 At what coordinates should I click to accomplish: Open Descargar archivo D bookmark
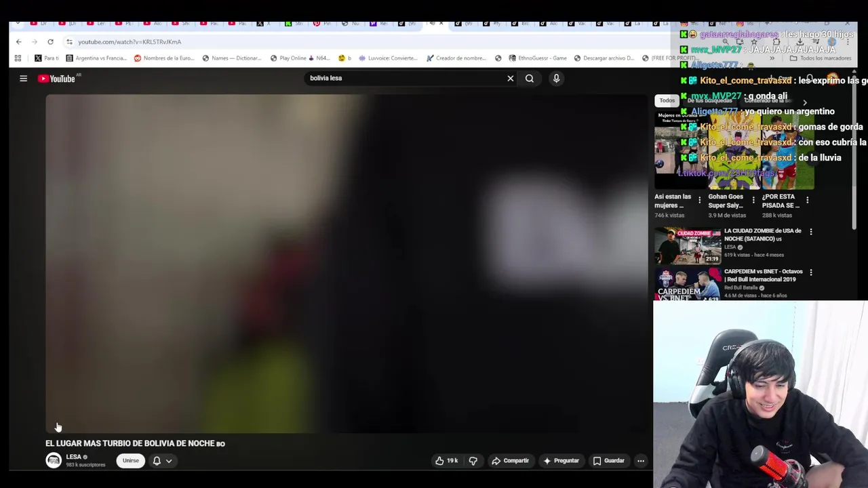pos(604,58)
